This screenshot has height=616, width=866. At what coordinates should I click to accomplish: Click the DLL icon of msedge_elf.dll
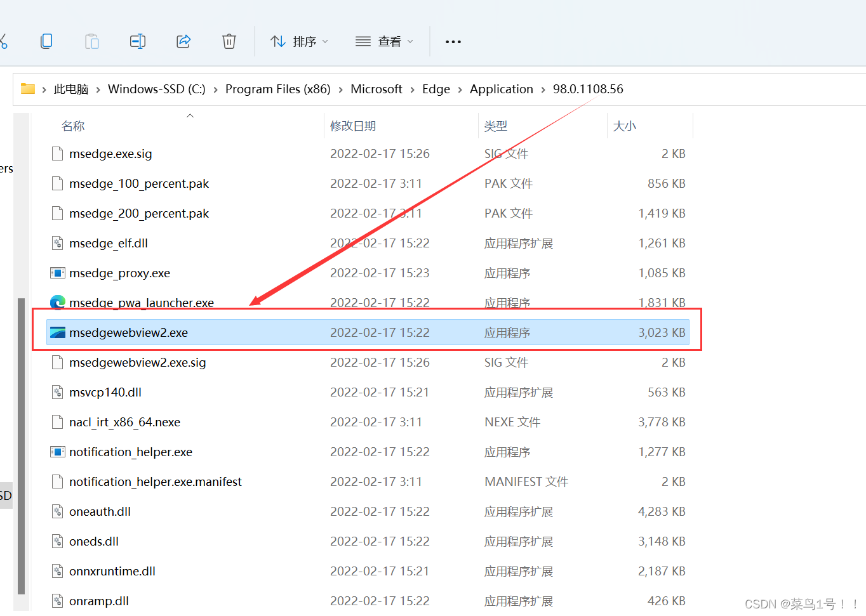point(58,243)
